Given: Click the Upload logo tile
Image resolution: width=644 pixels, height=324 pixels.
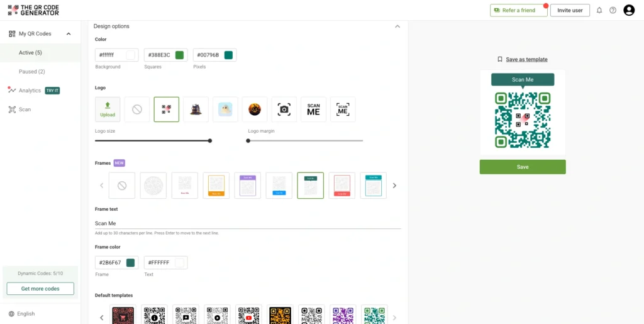Looking at the screenshot, I should [108, 109].
